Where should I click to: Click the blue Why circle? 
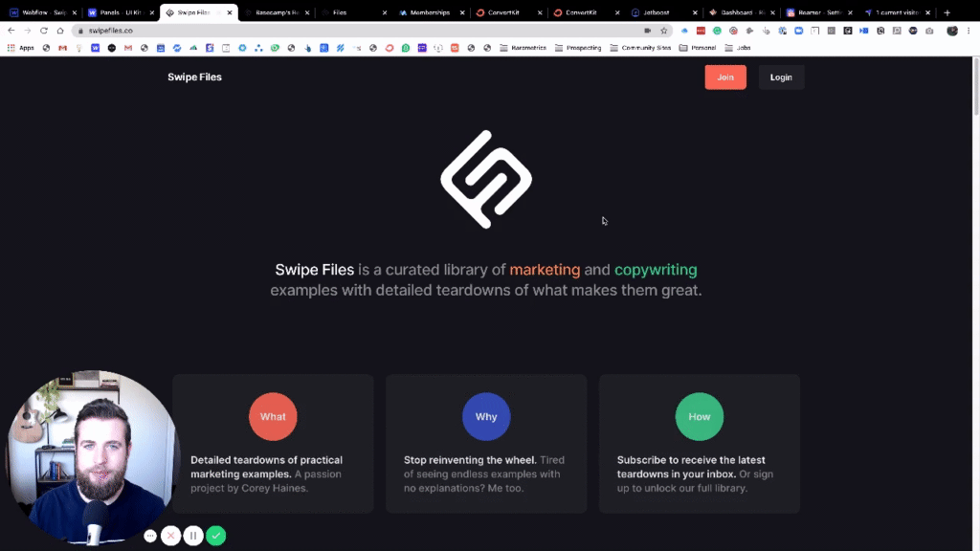(x=486, y=417)
